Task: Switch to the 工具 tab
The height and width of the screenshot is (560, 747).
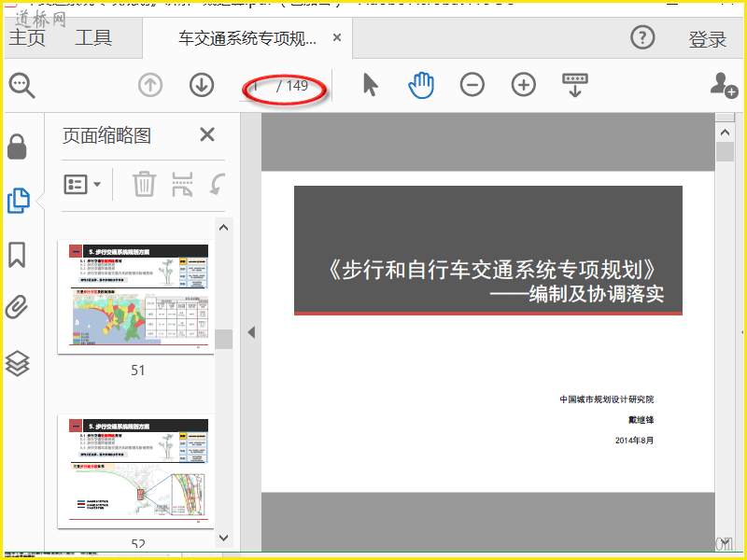Action: click(x=93, y=37)
